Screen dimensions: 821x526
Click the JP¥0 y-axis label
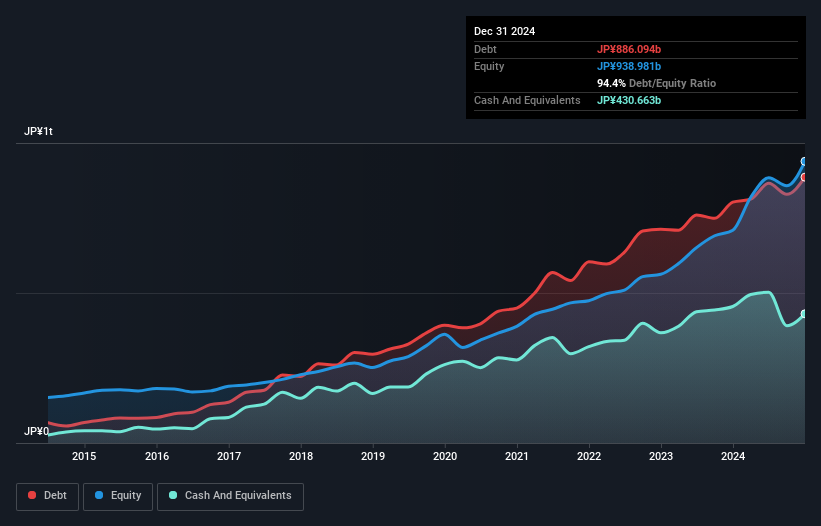pyautogui.click(x=36, y=431)
